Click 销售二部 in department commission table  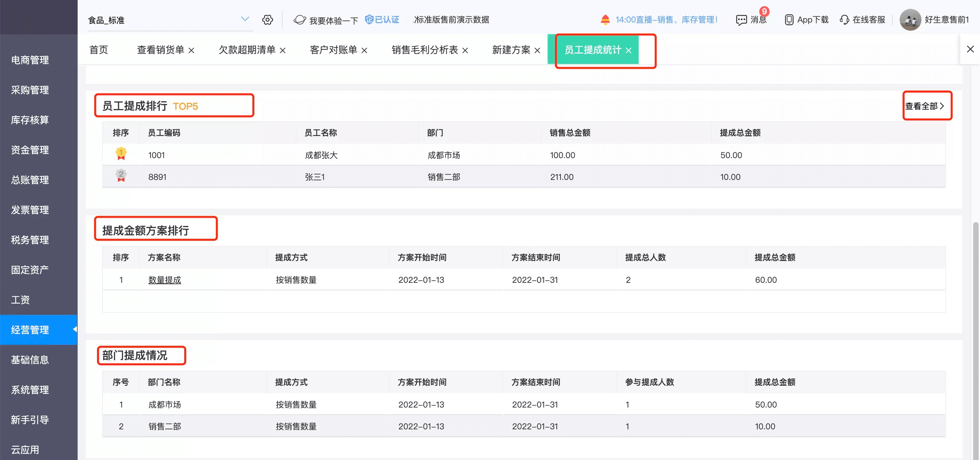pyautogui.click(x=164, y=427)
